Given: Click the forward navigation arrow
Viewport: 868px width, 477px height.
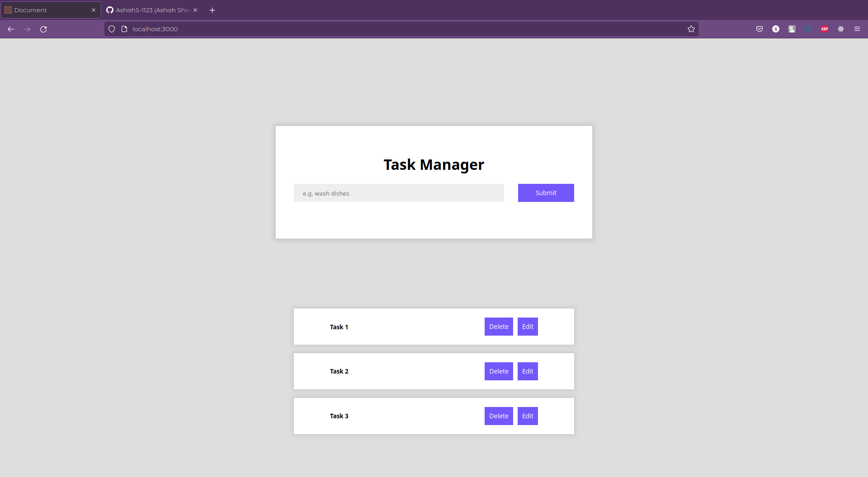Looking at the screenshot, I should click(27, 29).
